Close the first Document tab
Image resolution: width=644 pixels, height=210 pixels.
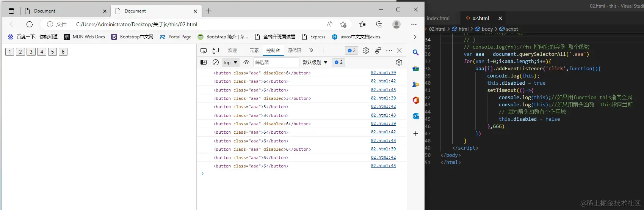[x=105, y=11]
